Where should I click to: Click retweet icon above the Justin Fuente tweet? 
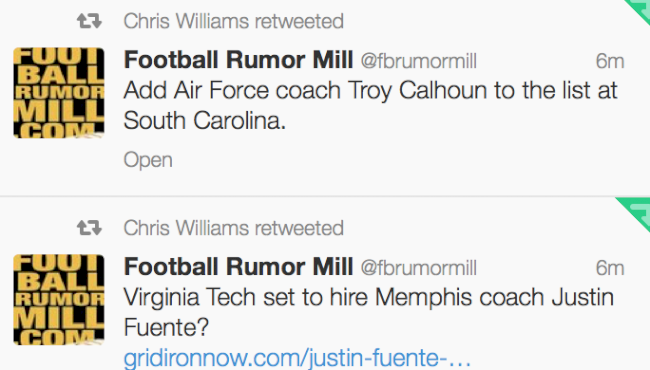click(x=89, y=227)
